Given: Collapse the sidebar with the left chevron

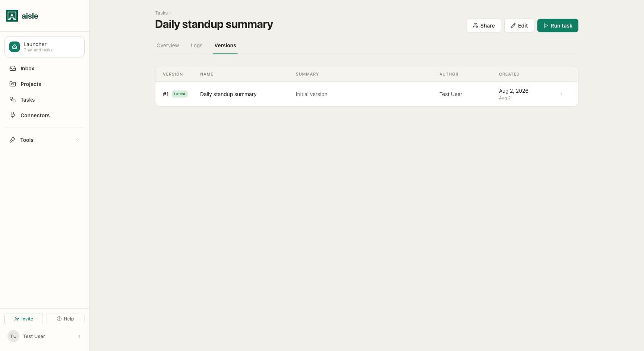Looking at the screenshot, I should pos(79,336).
